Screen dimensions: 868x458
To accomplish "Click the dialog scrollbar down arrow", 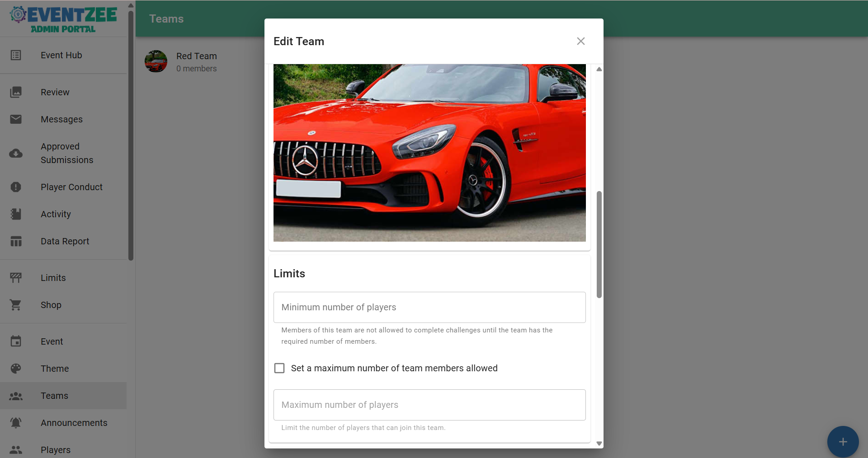I will pyautogui.click(x=599, y=444).
